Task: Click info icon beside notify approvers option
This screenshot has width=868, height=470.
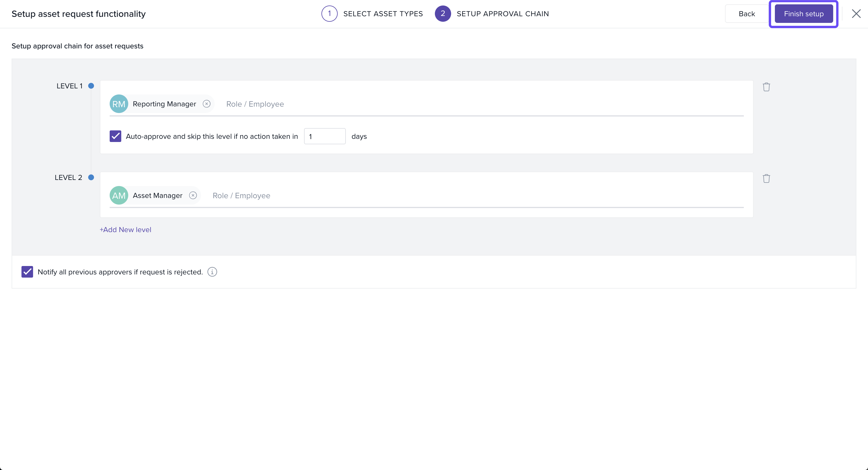Action: [212, 272]
